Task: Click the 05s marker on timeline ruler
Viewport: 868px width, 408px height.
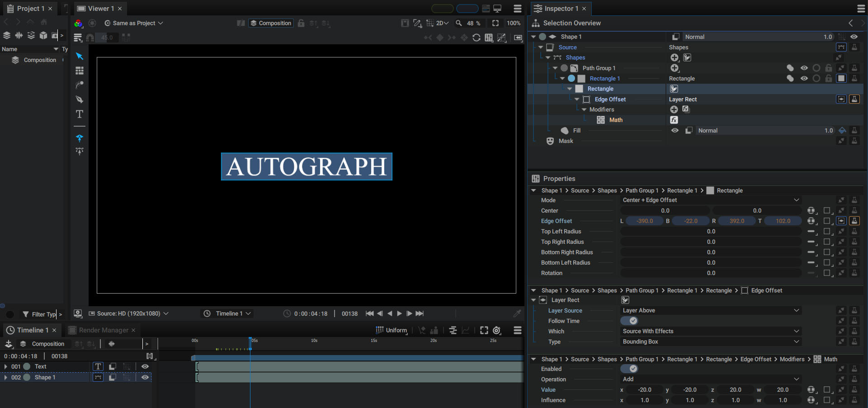Action: (255, 341)
